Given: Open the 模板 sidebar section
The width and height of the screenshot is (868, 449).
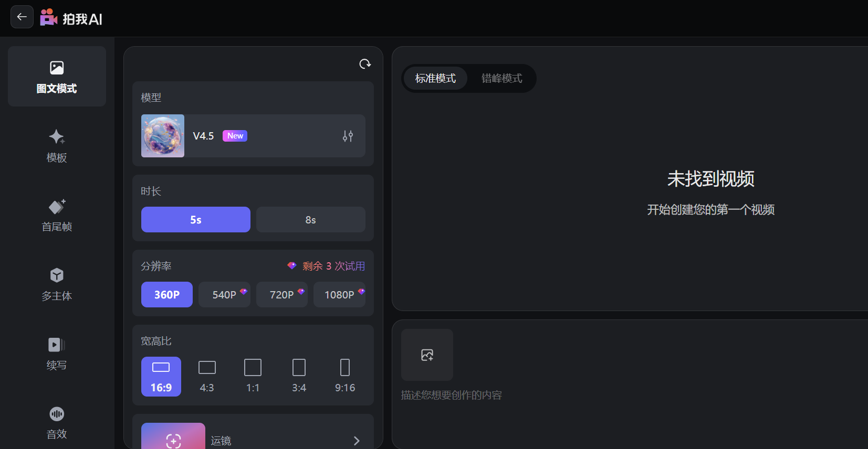Looking at the screenshot, I should tap(57, 146).
